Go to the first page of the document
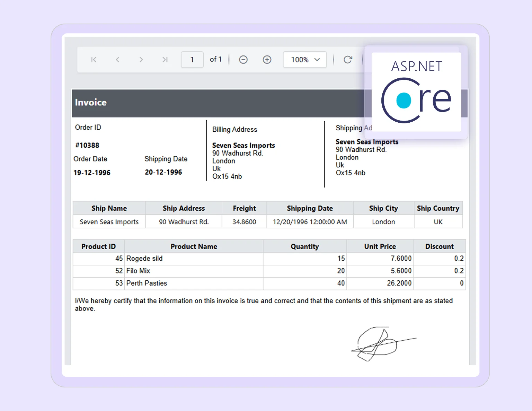 point(93,59)
